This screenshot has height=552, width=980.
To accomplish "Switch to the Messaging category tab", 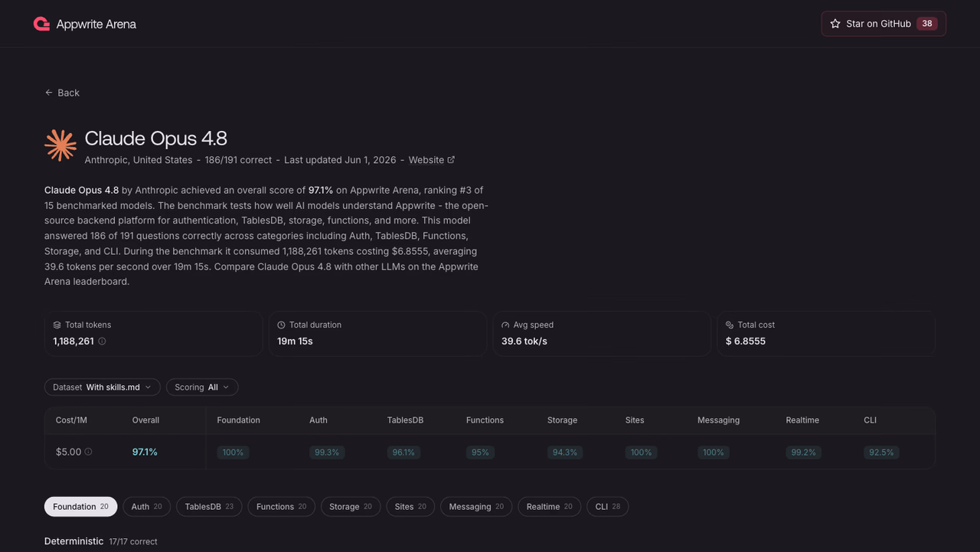I will (x=476, y=507).
